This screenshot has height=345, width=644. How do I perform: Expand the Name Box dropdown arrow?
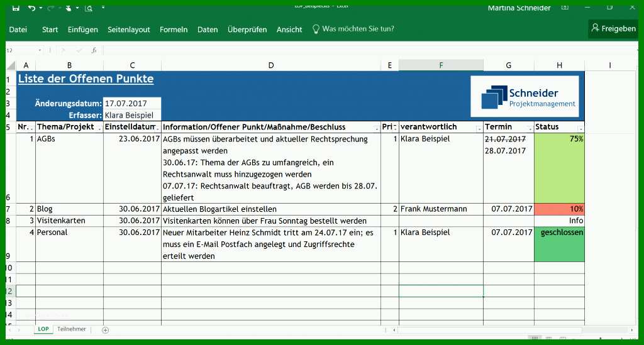click(40, 50)
